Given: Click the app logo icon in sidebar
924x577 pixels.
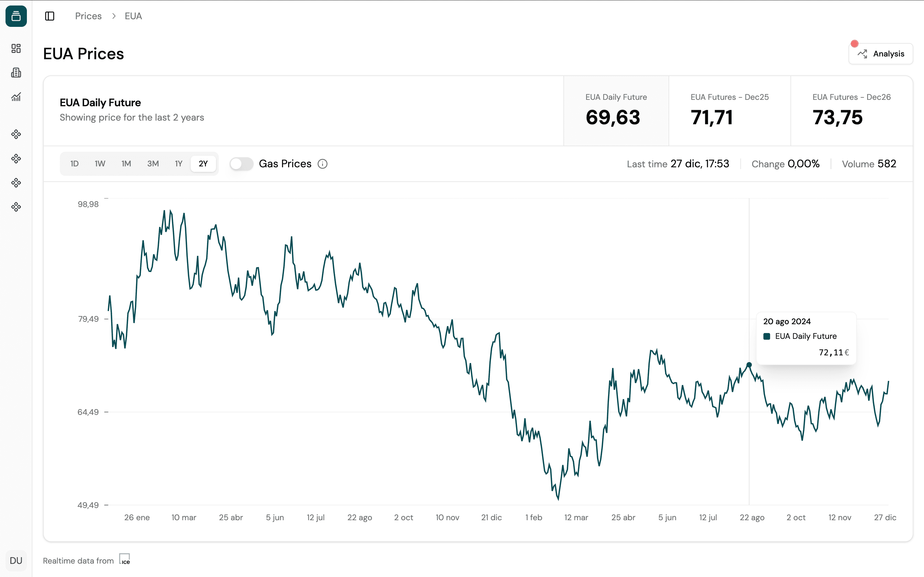Looking at the screenshot, I should [x=16, y=16].
